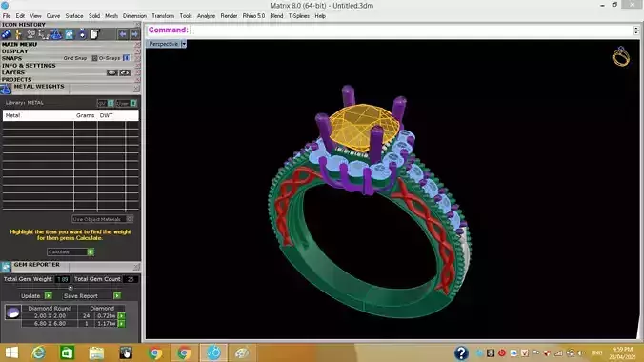Click the Command line scroll stepper

click(x=636, y=30)
